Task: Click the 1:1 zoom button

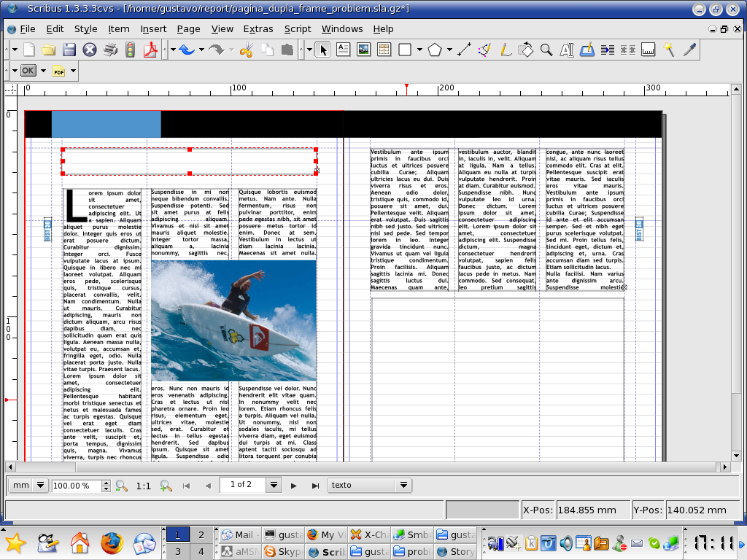Action: 144,485
